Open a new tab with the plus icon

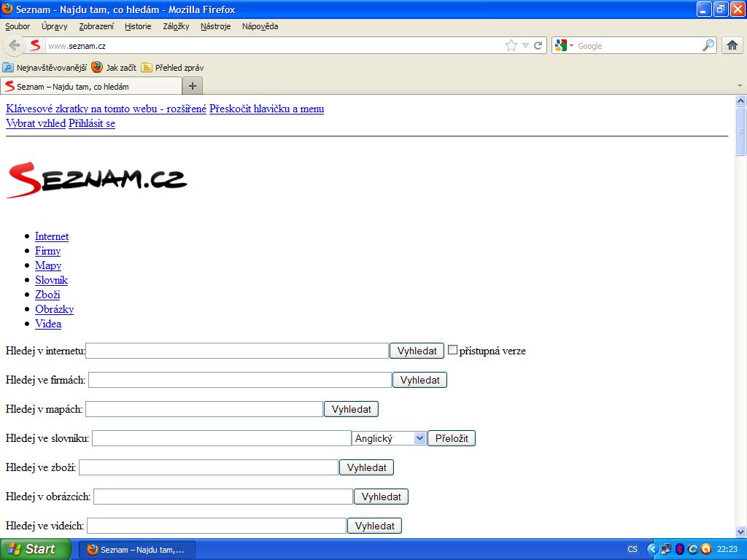pyautogui.click(x=193, y=86)
